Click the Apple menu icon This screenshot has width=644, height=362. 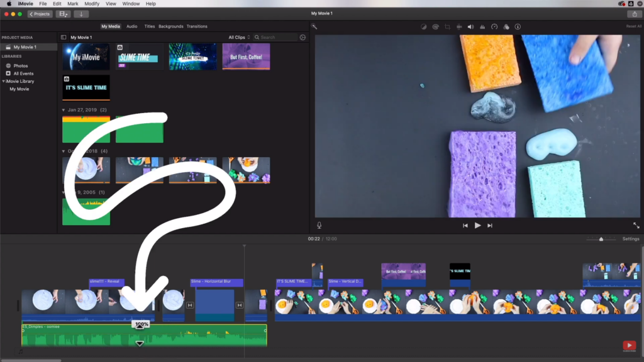9,4
